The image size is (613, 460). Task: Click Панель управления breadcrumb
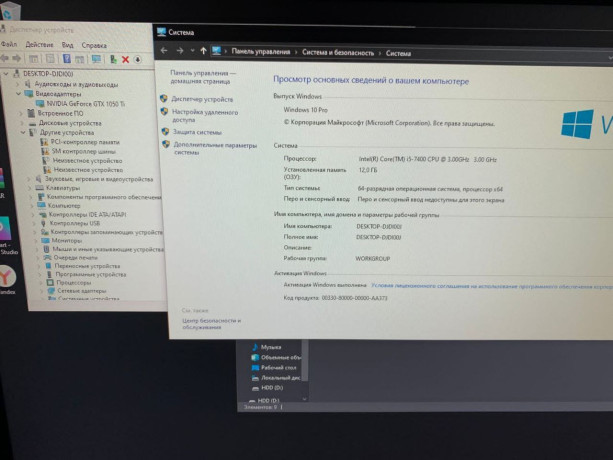261,51
